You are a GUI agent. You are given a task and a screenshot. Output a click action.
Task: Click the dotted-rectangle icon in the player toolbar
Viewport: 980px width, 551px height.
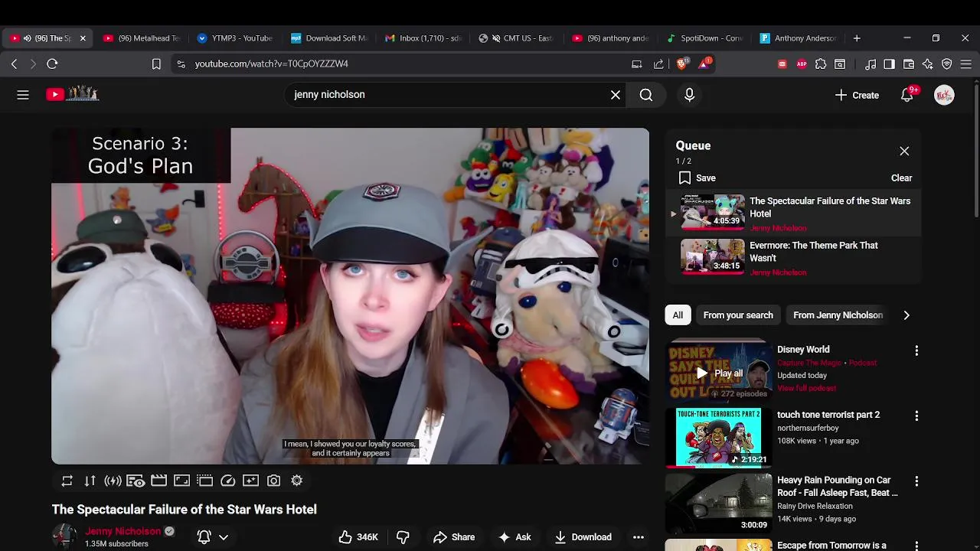point(204,481)
